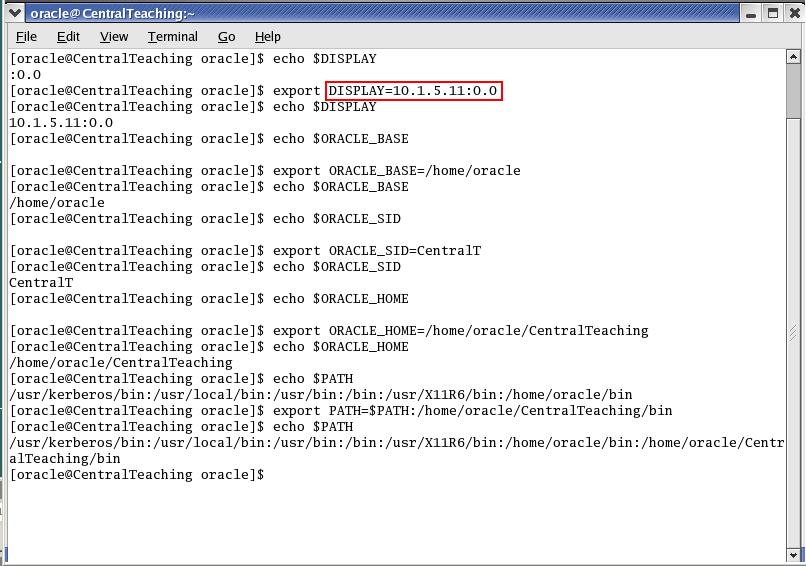Open the View menu
Viewport: 806px width, 566px height.
tap(114, 37)
